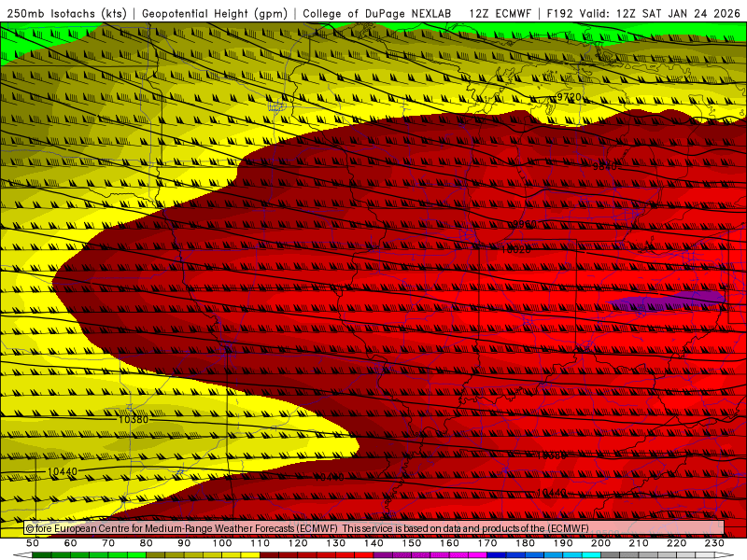The image size is (747, 560).
Task: Click the 180 knot color bar label
Action: [525, 543]
